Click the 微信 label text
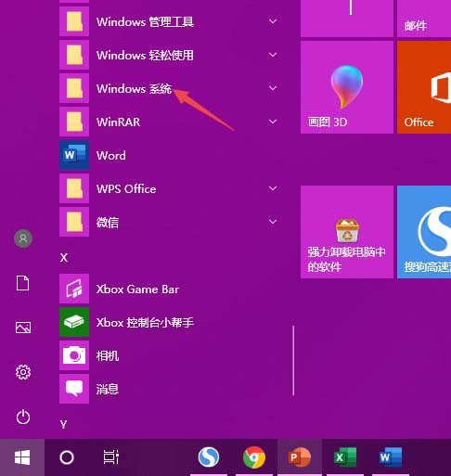451x476 pixels. click(x=108, y=223)
